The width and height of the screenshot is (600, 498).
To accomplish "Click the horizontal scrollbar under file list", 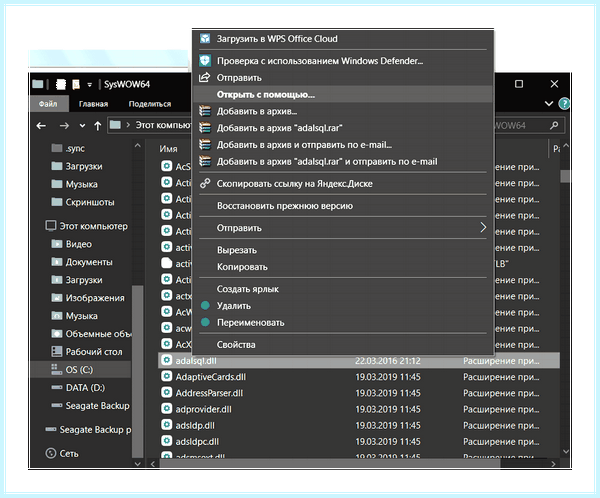I will pos(329,464).
